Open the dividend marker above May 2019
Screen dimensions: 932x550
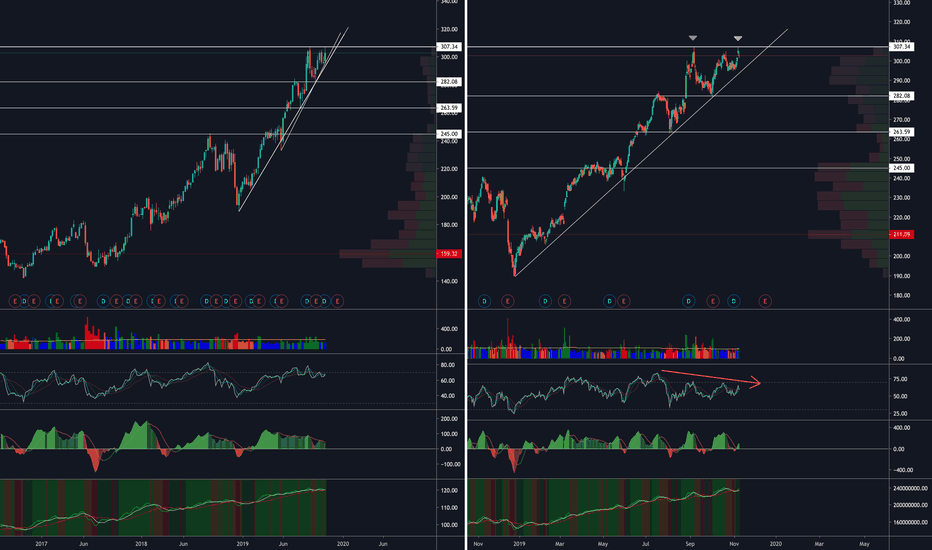tap(609, 301)
